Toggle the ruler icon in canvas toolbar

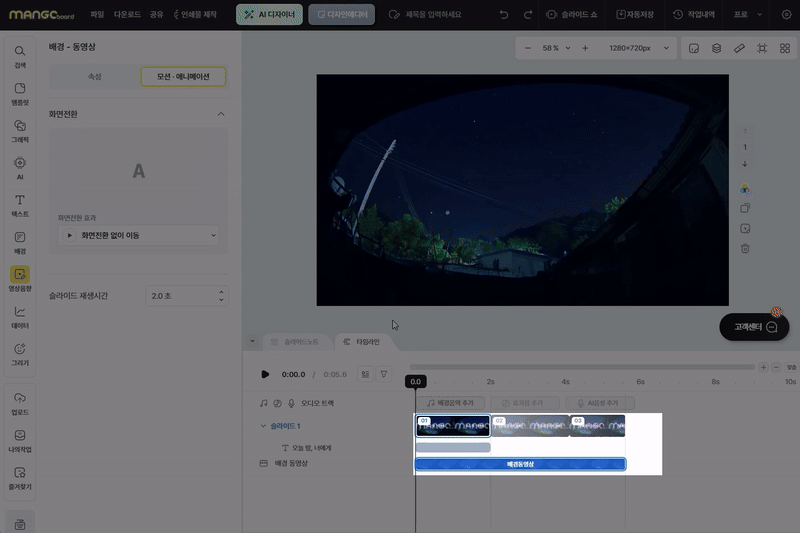[739, 48]
